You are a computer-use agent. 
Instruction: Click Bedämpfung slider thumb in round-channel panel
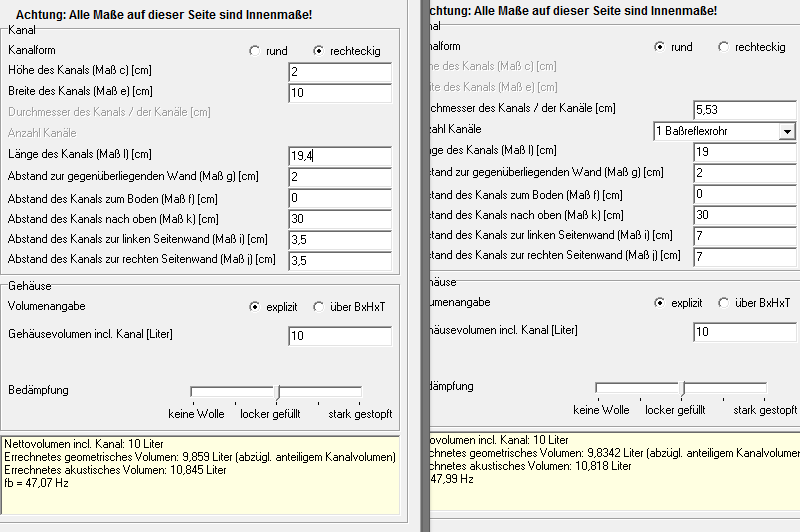coord(682,389)
